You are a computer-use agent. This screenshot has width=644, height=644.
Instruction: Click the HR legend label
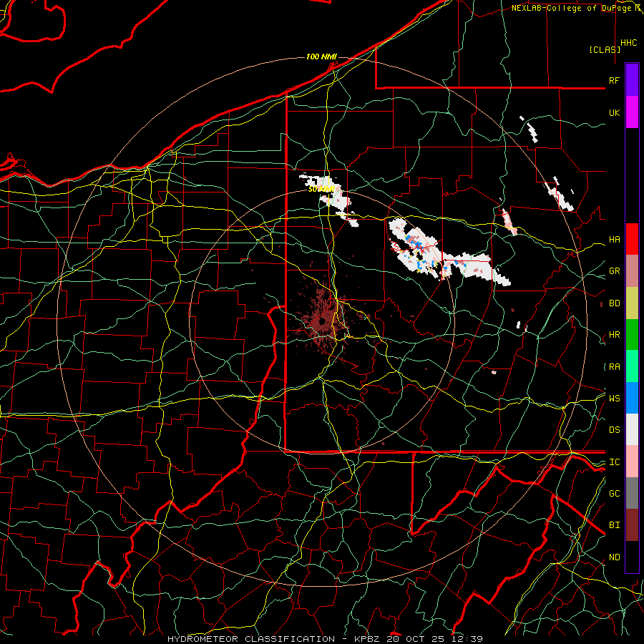pyautogui.click(x=615, y=335)
